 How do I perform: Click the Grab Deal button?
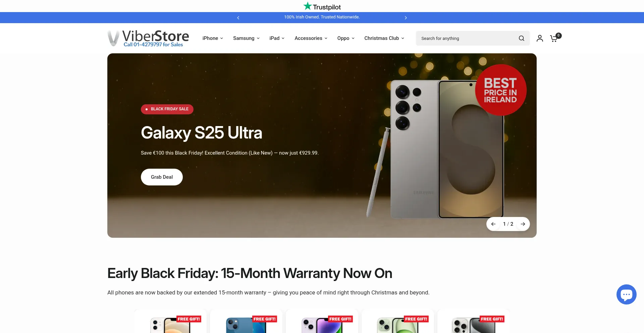click(162, 177)
